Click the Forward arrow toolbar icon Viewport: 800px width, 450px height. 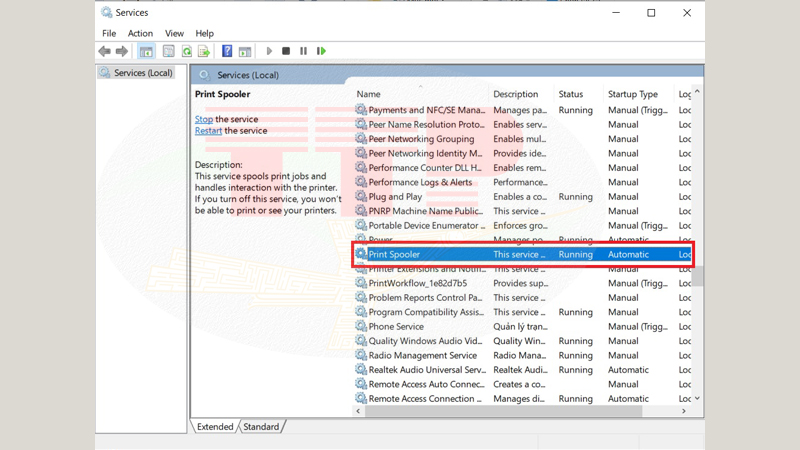[x=121, y=51]
